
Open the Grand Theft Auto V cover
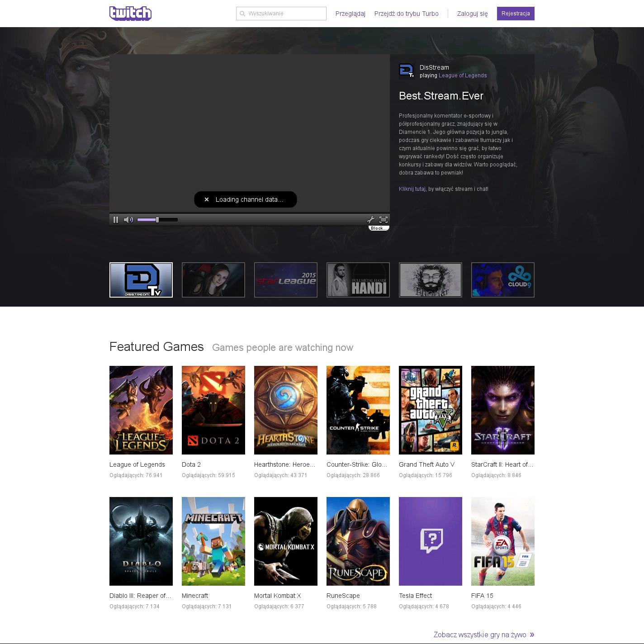(431, 410)
